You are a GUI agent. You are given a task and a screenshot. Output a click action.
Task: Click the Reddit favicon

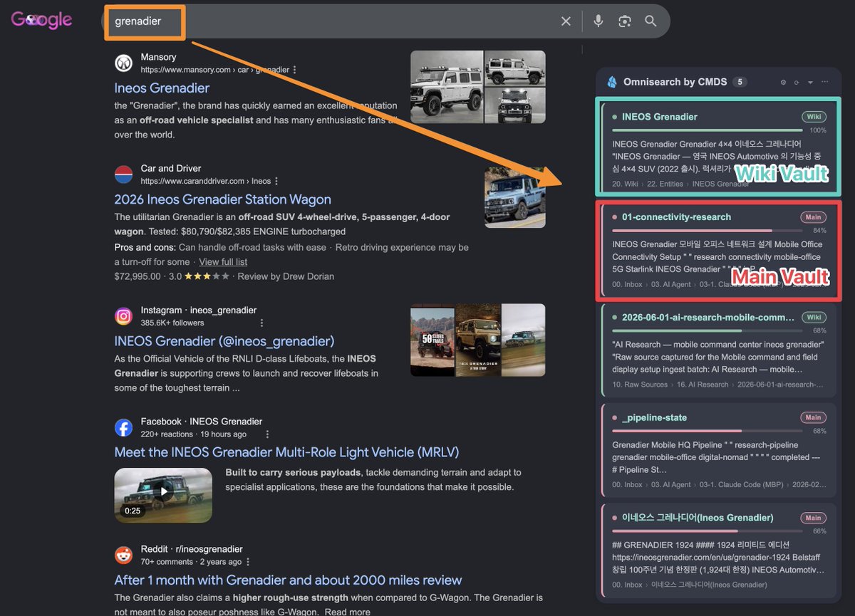point(123,555)
